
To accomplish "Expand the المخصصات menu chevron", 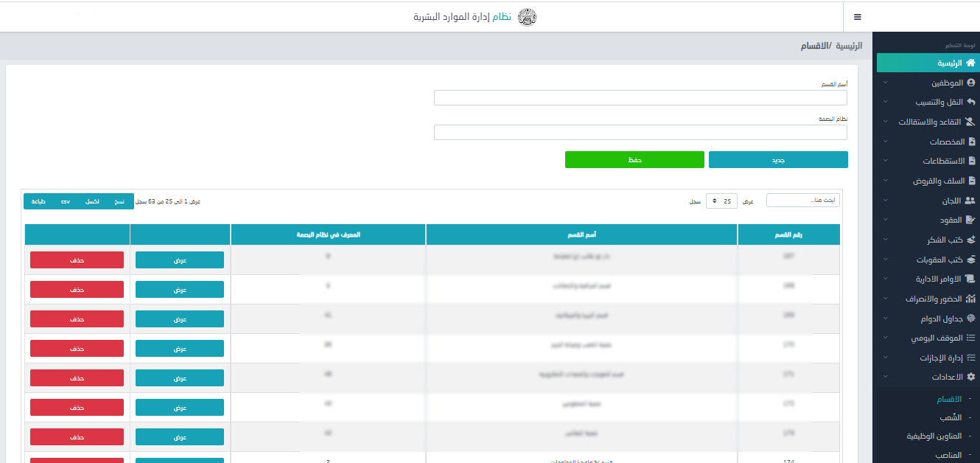I will click(x=885, y=142).
